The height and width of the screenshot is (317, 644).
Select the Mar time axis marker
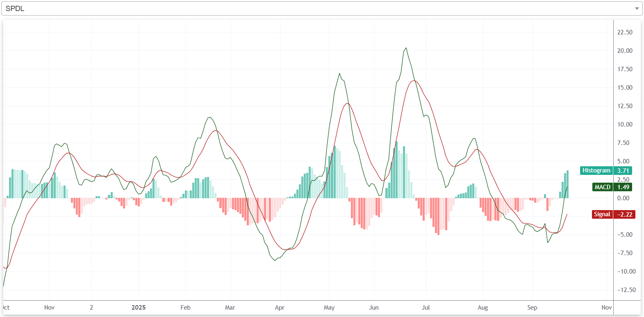coord(230,308)
